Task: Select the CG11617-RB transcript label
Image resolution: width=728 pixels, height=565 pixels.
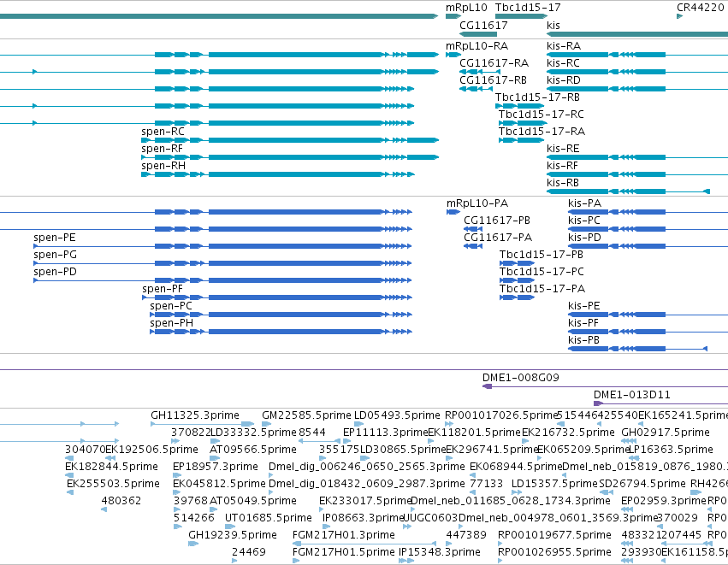Action: (493, 80)
